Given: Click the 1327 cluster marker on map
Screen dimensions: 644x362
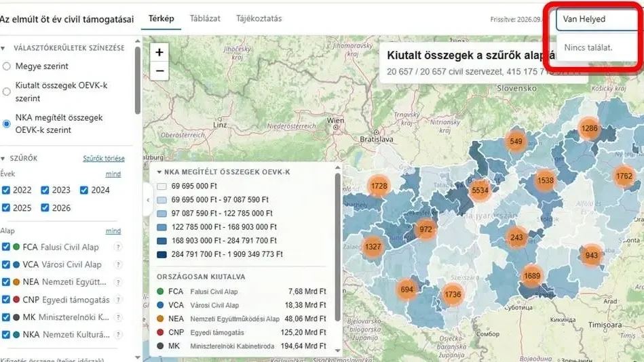Looking at the screenshot, I should click(x=373, y=247).
